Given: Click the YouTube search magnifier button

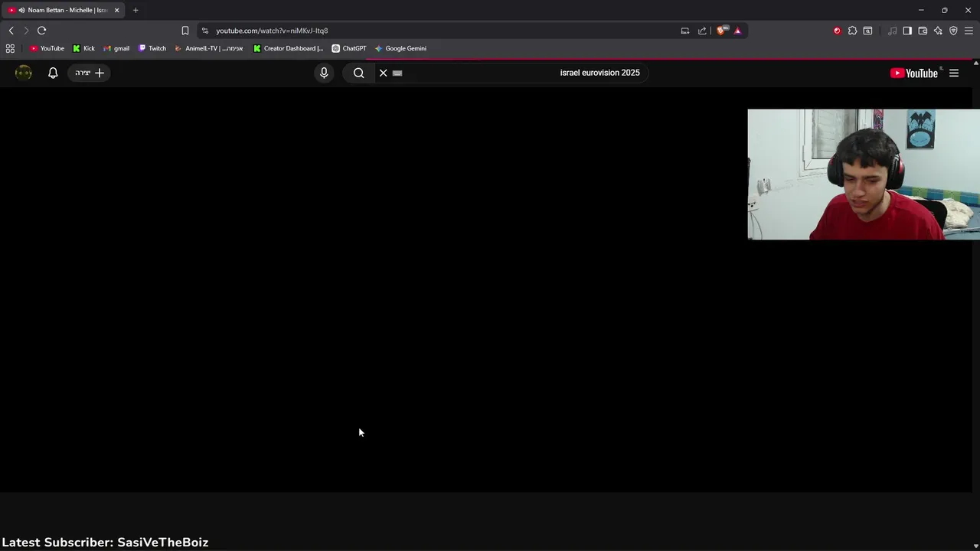Looking at the screenshot, I should point(358,73).
